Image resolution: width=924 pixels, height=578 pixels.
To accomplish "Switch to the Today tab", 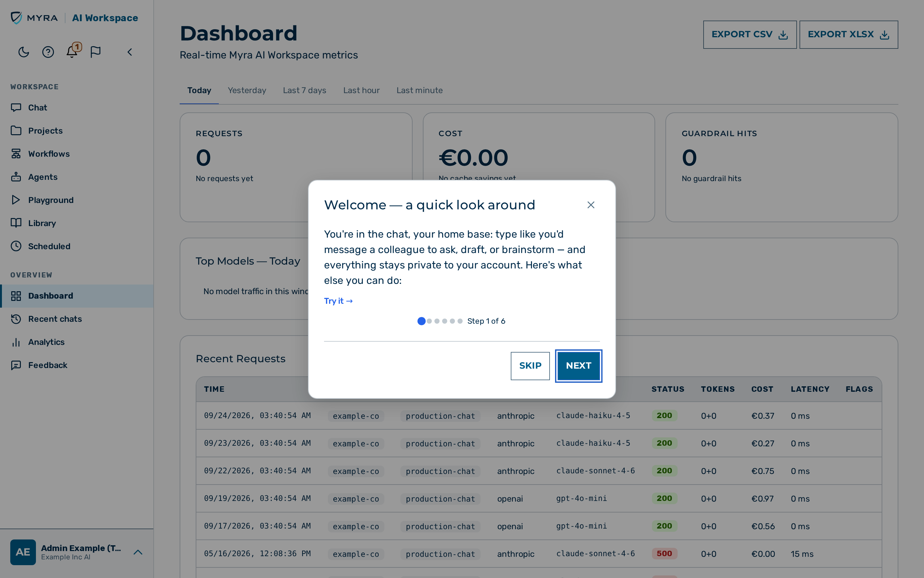I will click(x=199, y=91).
